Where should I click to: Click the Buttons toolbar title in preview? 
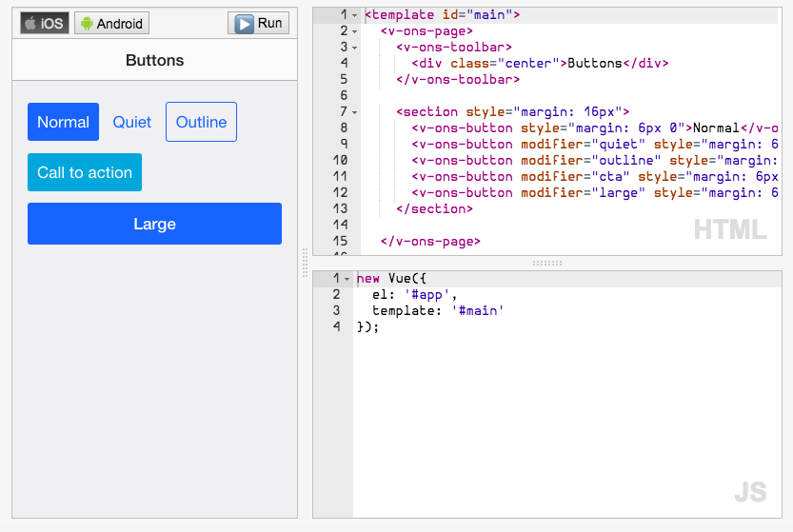click(x=155, y=60)
